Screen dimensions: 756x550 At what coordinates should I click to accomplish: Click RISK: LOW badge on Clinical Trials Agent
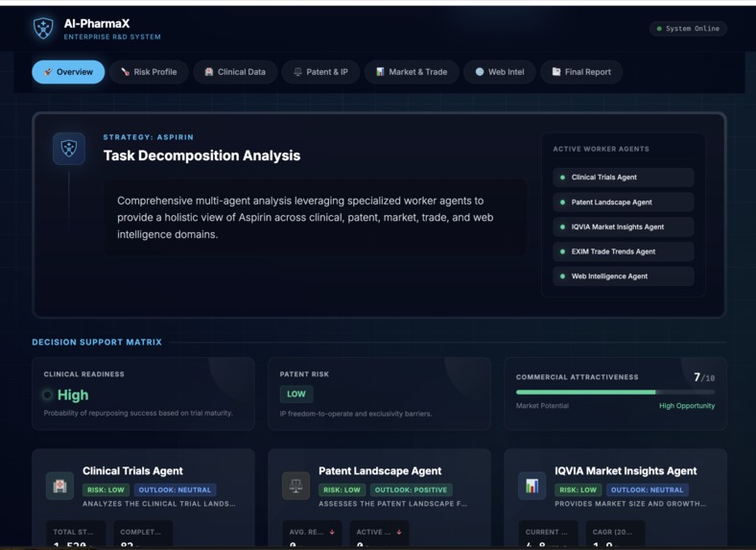[106, 490]
